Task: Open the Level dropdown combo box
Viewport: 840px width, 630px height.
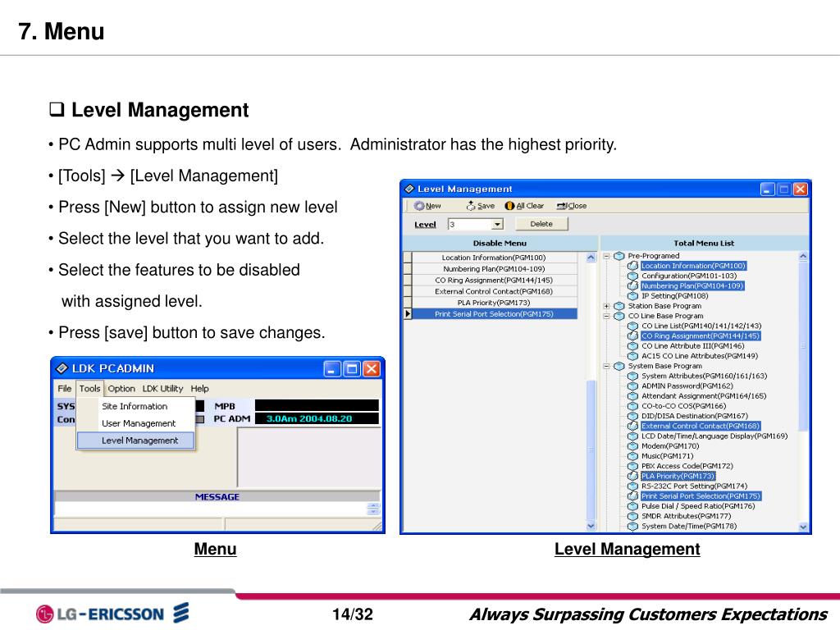Action: [498, 224]
